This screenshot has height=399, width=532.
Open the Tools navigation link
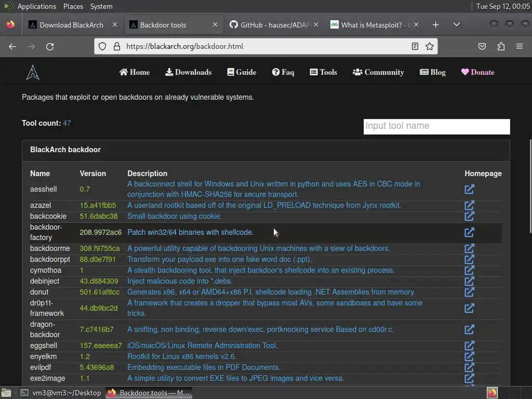[323, 72]
